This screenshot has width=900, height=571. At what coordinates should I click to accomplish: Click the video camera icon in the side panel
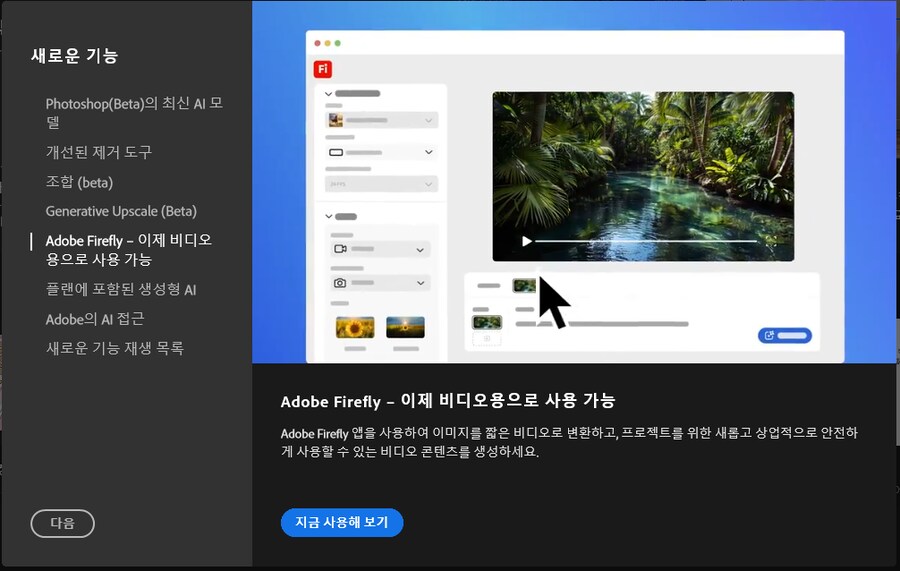[x=339, y=249]
